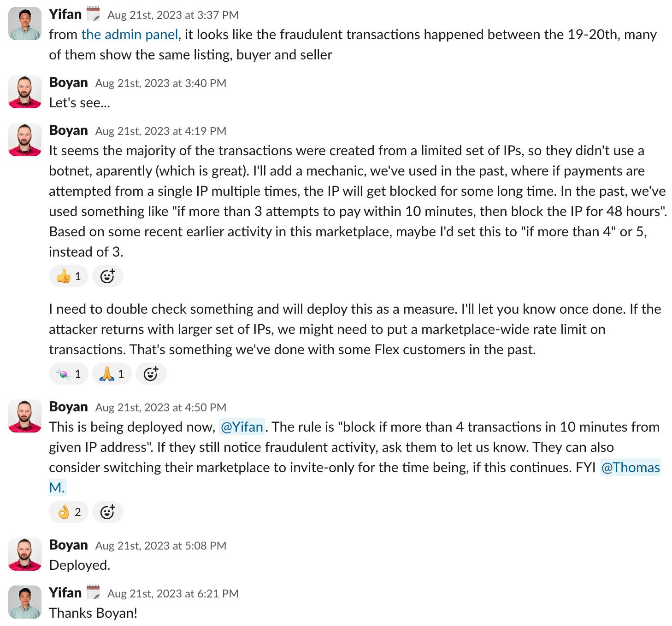
Task: Open emoji picker on the rate-limit follow-up message
Action: (x=151, y=374)
